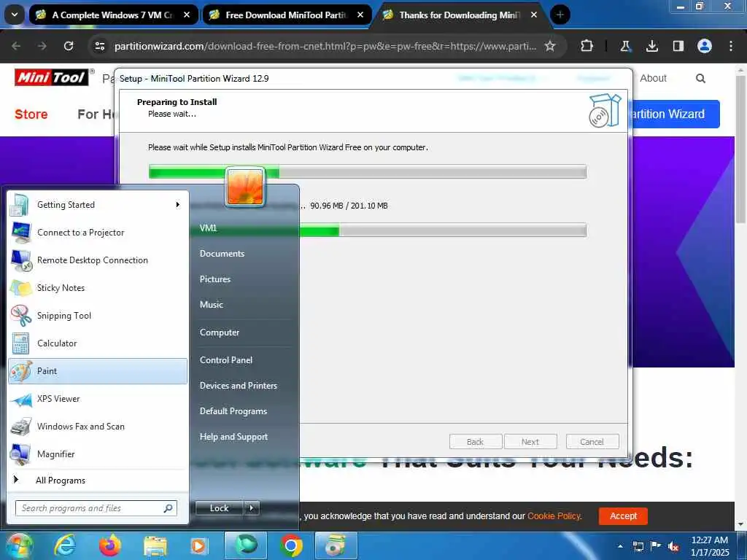Open Windows Explorer folder on taskbar
The height and width of the screenshot is (560, 747).
click(x=155, y=545)
